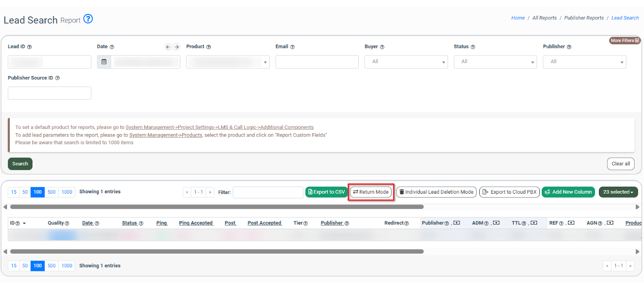Click the Quality column help icon

pyautogui.click(x=67, y=223)
